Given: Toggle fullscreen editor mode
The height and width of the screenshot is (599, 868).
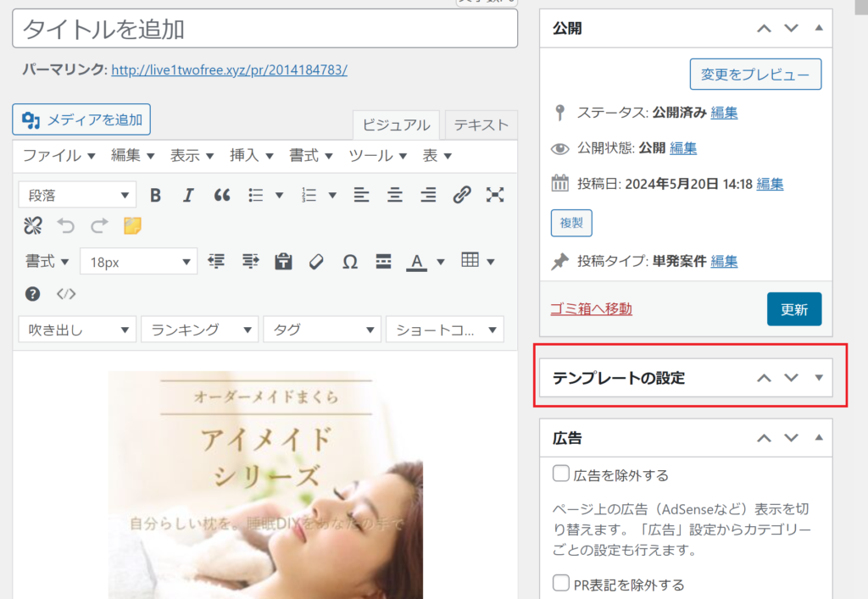Looking at the screenshot, I should click(495, 195).
